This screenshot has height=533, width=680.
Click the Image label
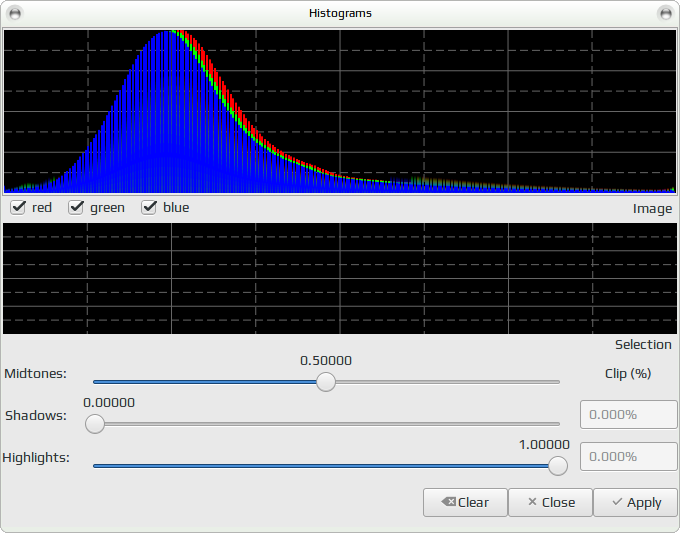coord(652,209)
